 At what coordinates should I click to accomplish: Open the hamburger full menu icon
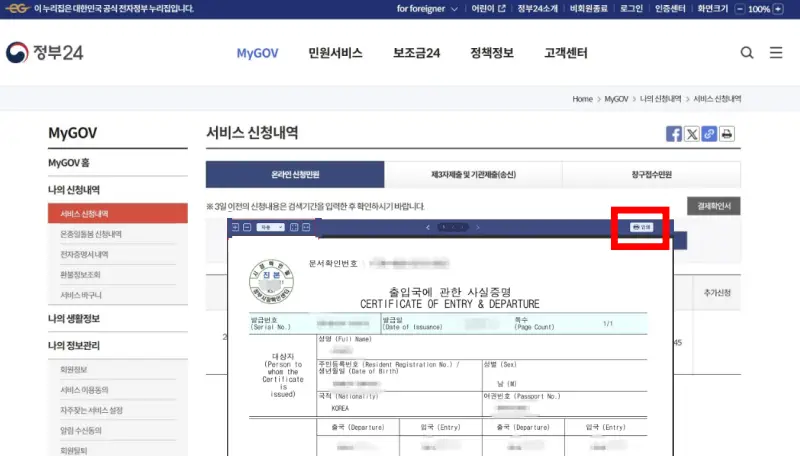click(x=776, y=53)
